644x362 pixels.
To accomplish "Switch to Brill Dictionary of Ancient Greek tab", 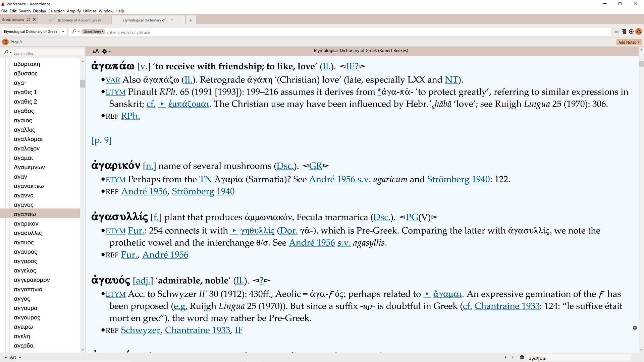I will pos(75,20).
